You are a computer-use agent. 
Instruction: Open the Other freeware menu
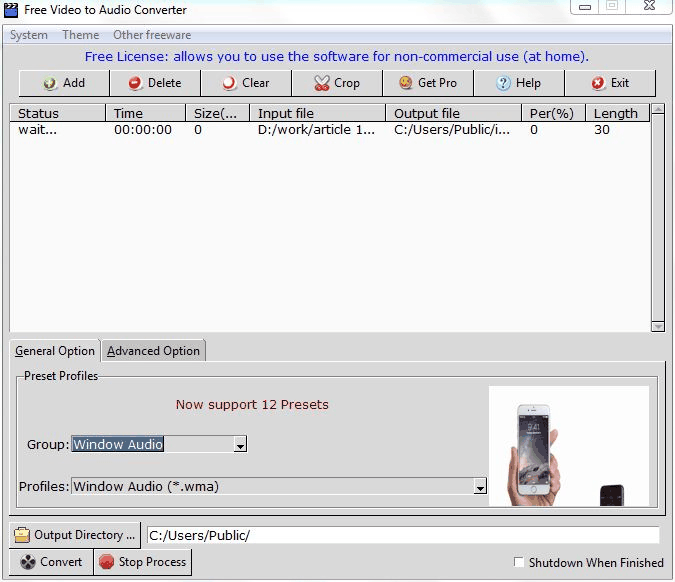pos(152,35)
